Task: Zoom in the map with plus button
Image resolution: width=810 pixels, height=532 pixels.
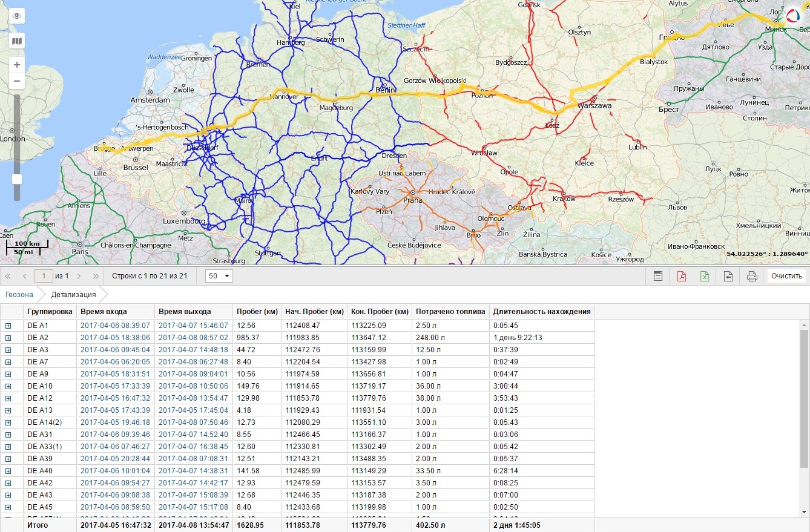Action: (17, 65)
